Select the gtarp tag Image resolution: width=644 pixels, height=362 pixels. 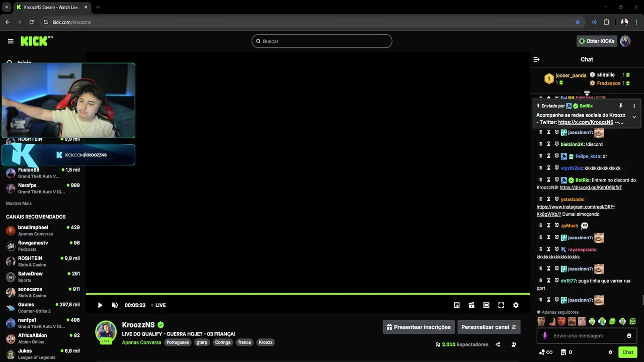[x=202, y=342]
